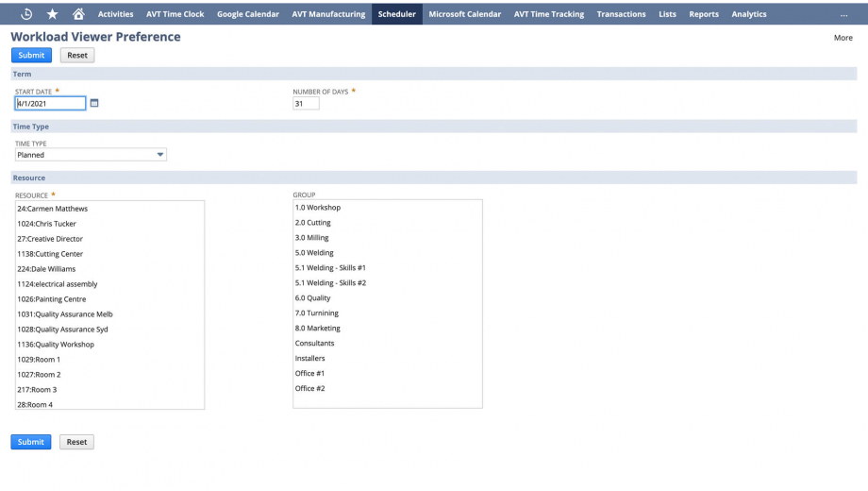
Task: Open the shortcuts star icon
Action: click(x=52, y=14)
